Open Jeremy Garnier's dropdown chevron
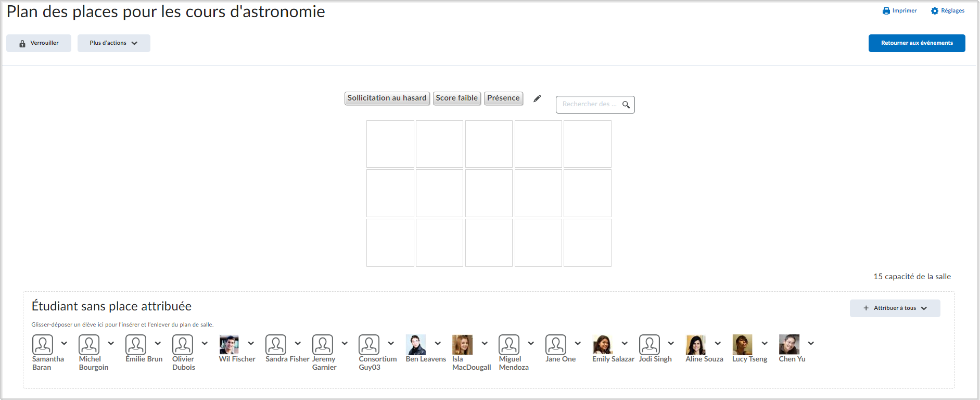The height and width of the screenshot is (400, 980). [x=345, y=343]
